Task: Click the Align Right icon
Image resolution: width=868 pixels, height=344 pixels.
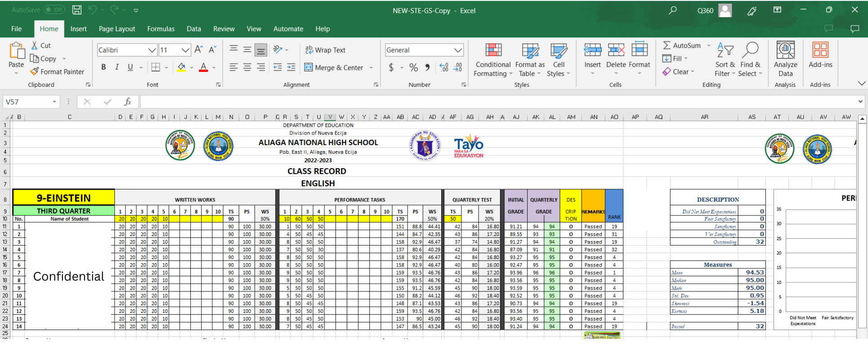Action: (x=261, y=67)
